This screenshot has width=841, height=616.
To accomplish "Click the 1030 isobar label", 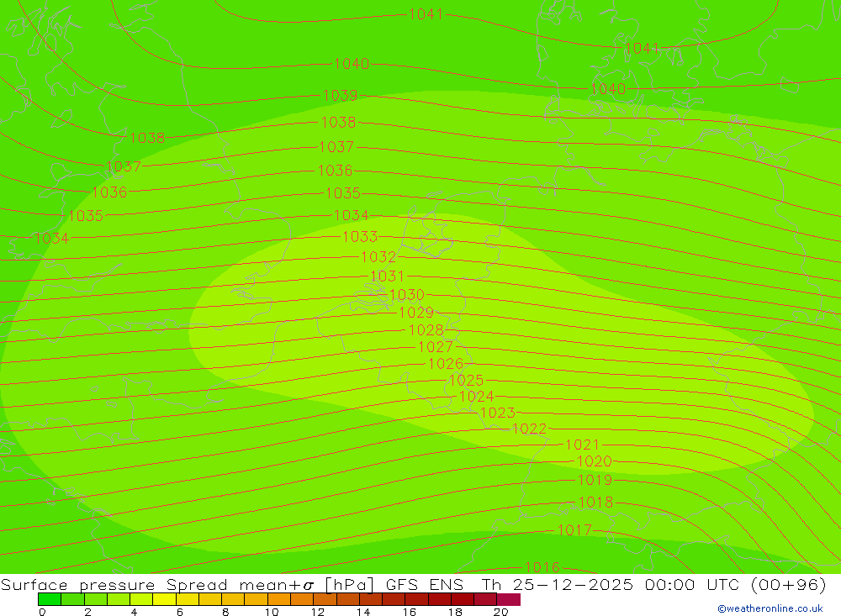I will point(407,295).
